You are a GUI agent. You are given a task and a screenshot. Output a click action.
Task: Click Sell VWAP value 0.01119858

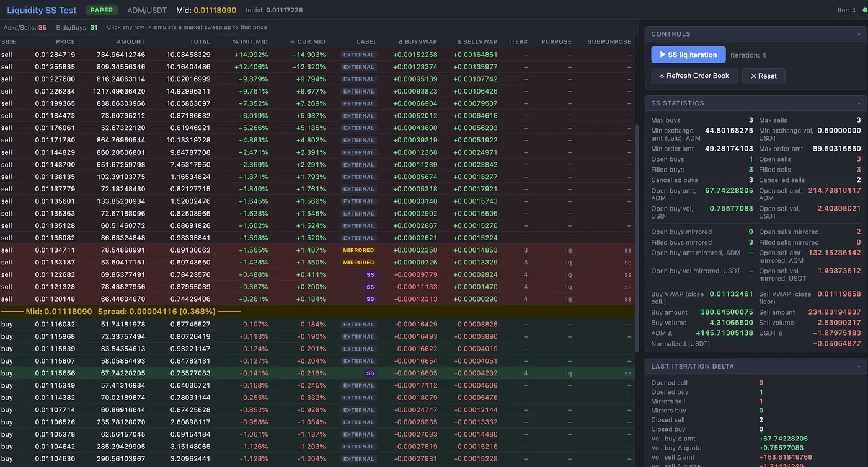pos(838,294)
